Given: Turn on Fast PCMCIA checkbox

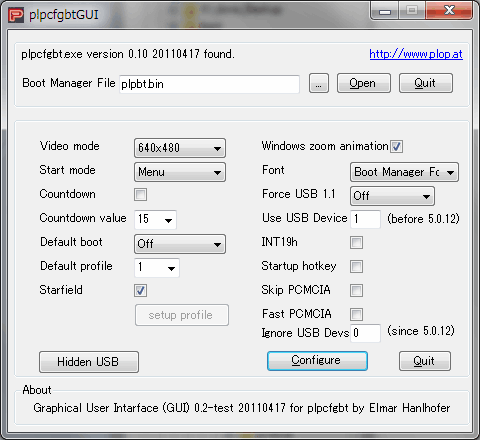Looking at the screenshot, I should [x=356, y=314].
